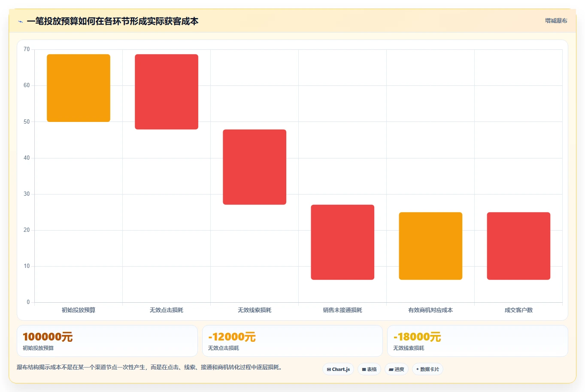
Task: Click the red 成交客户数 bar
Action: (518, 246)
